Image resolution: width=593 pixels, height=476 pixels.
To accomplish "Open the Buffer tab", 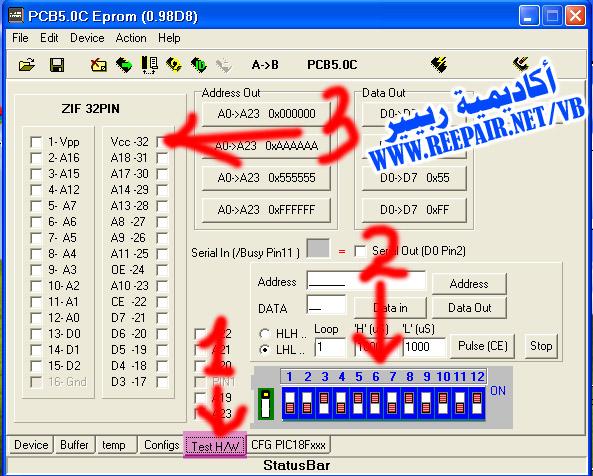I will click(75, 445).
